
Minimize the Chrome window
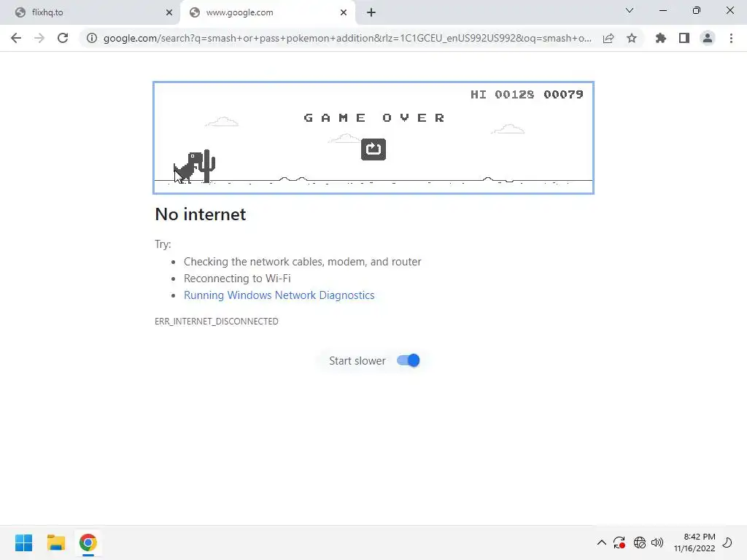click(662, 10)
